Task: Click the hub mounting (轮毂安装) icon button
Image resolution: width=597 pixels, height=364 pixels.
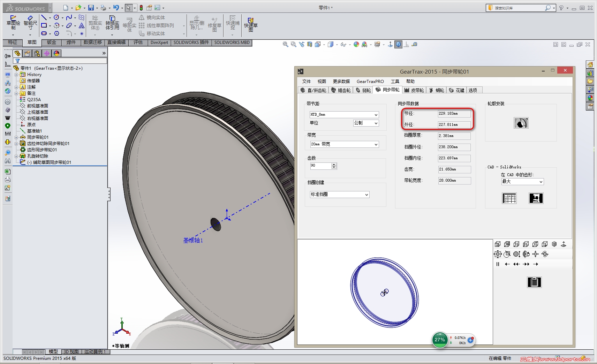Action: pos(521,123)
